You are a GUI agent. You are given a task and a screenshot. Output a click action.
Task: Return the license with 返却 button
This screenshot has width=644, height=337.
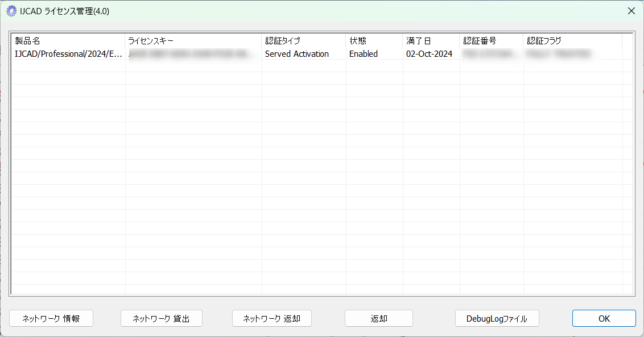379,318
